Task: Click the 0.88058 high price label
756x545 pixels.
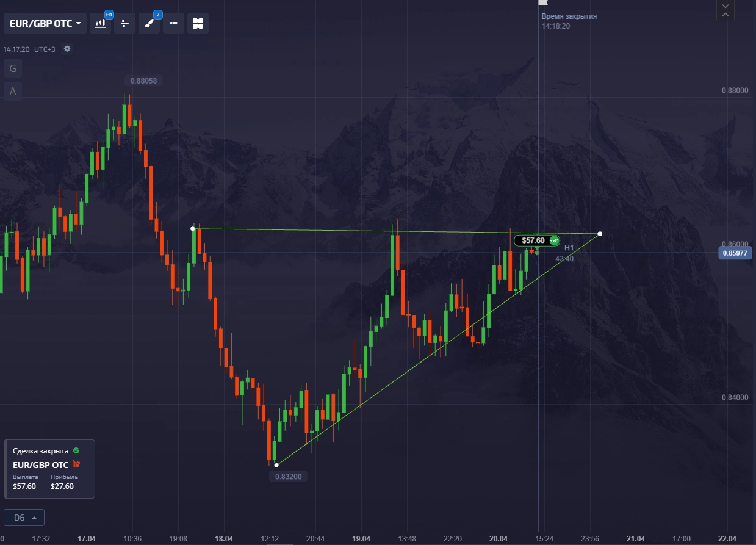Action: (x=143, y=81)
